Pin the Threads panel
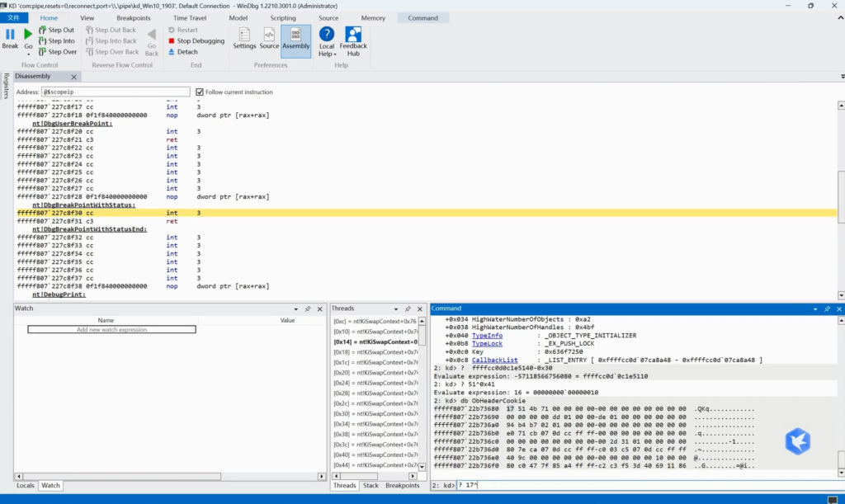Viewport: 845px width, 504px height. (x=408, y=309)
